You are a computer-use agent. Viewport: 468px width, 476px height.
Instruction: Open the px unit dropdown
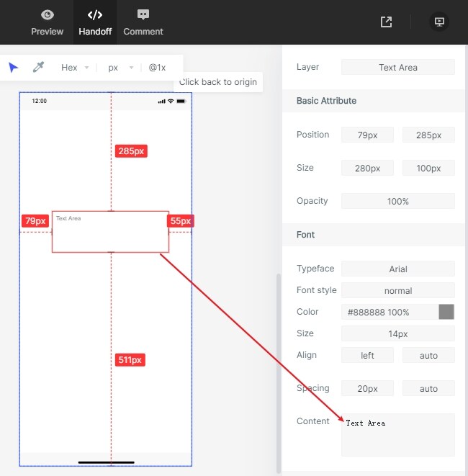[x=120, y=68]
